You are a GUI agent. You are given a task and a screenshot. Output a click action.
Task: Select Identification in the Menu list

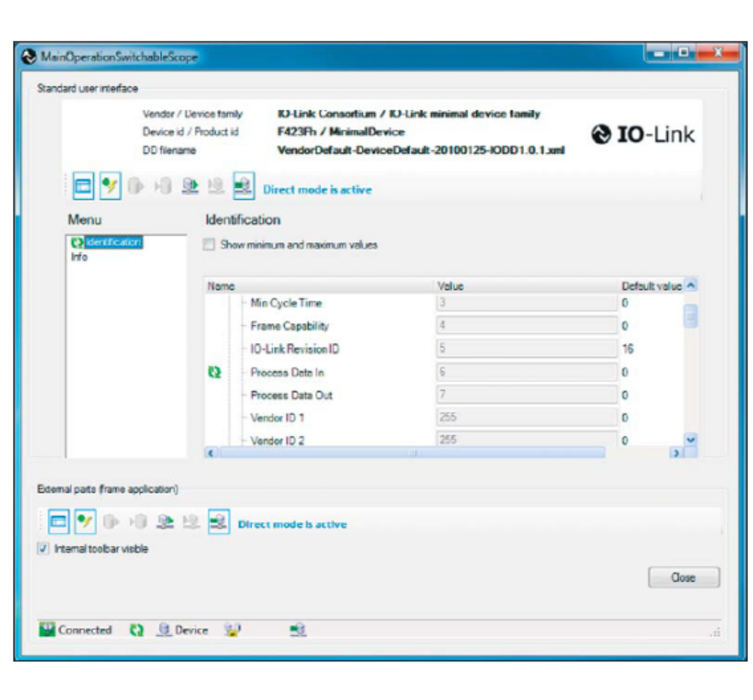pyautogui.click(x=114, y=242)
